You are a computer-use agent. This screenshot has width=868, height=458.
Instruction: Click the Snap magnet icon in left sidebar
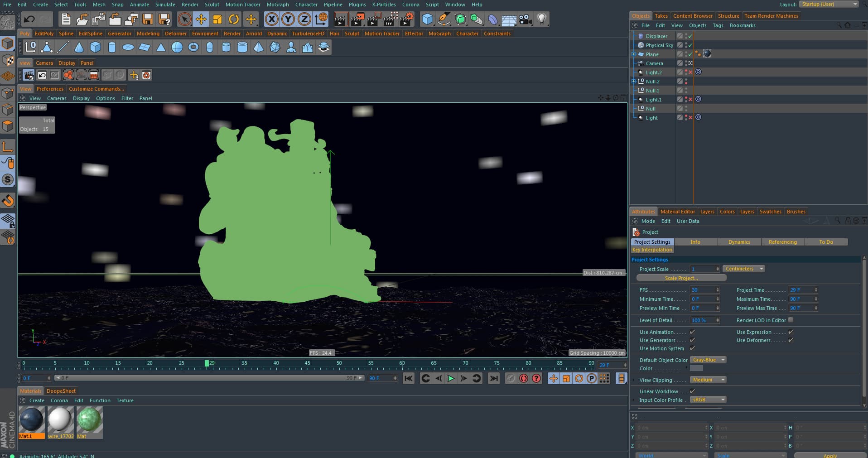[8, 201]
